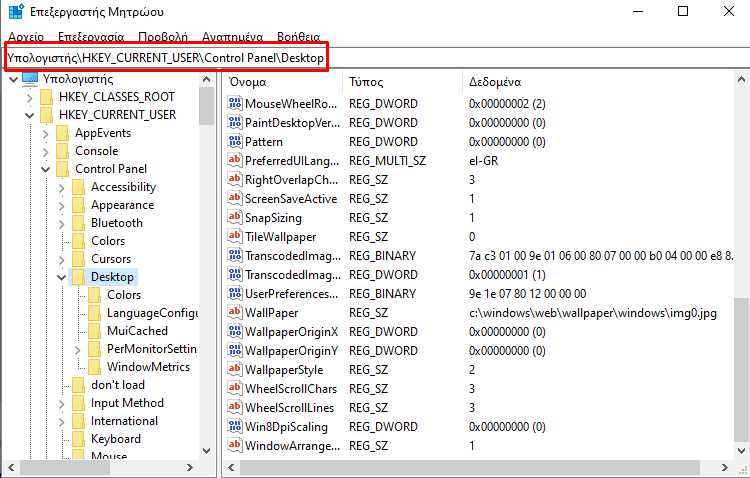Viewport: 750px width, 478px height.
Task: Expand the PerMonitorSettin key
Action: (78, 350)
